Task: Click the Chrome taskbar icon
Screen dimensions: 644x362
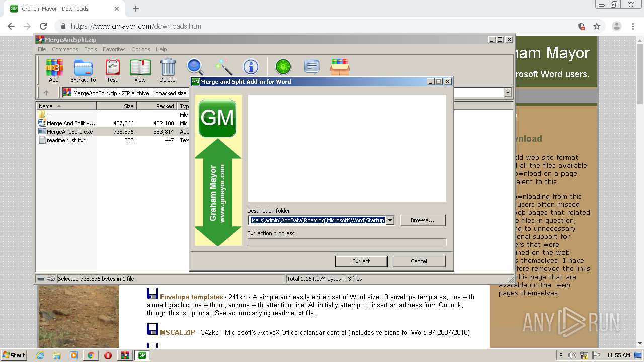Action: point(91,355)
